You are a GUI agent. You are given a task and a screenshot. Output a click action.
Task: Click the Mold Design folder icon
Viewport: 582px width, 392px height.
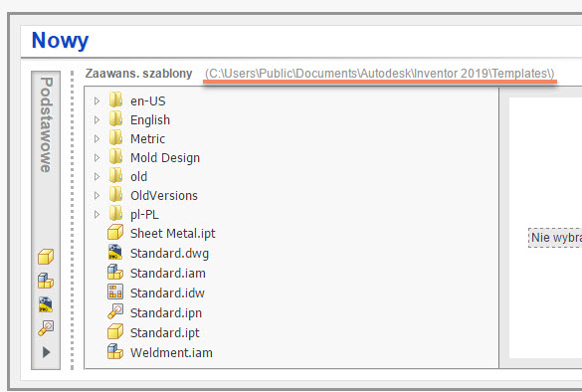[x=115, y=156]
